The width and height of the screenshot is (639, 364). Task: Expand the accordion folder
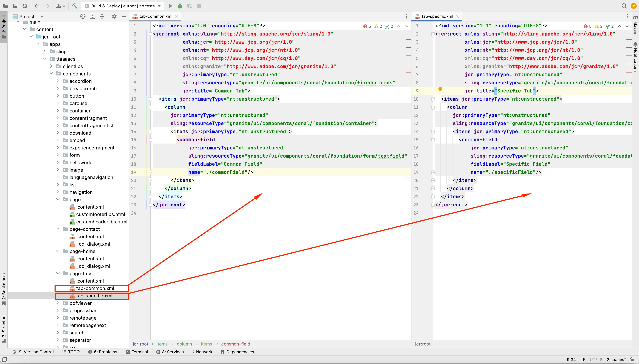(x=58, y=81)
